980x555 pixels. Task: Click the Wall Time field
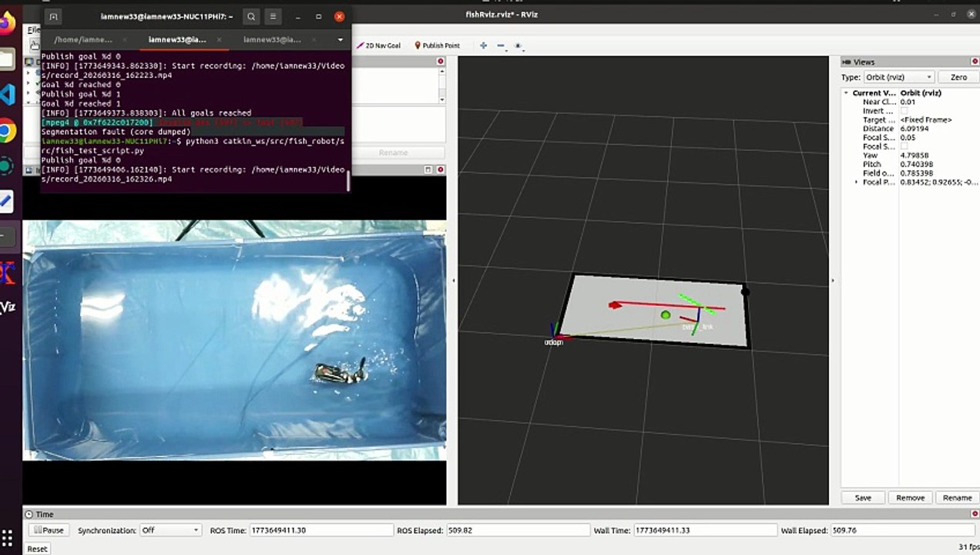705,530
